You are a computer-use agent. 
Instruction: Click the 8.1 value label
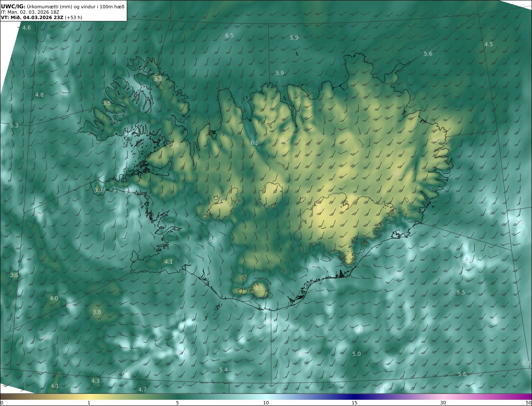coord(526,363)
